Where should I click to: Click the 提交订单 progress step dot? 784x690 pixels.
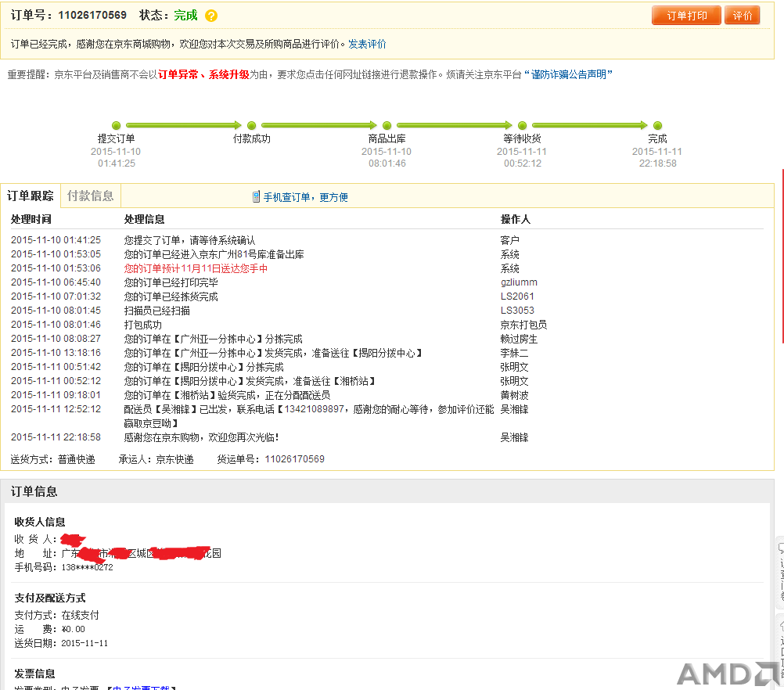coord(116,125)
